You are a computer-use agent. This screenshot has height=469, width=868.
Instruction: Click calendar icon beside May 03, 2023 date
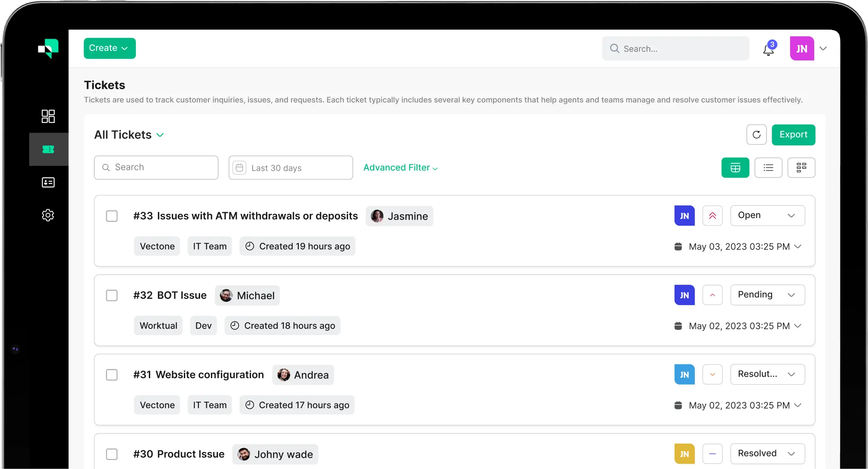click(678, 246)
